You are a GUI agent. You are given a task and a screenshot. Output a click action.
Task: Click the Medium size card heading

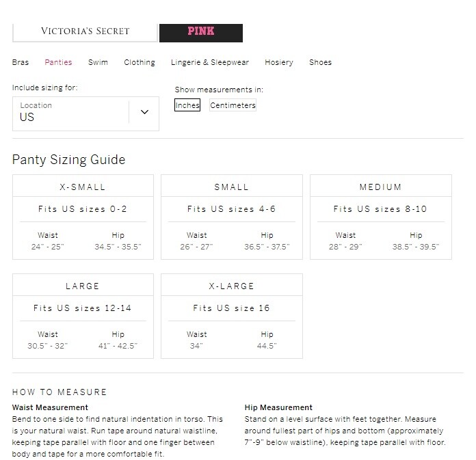pos(381,187)
